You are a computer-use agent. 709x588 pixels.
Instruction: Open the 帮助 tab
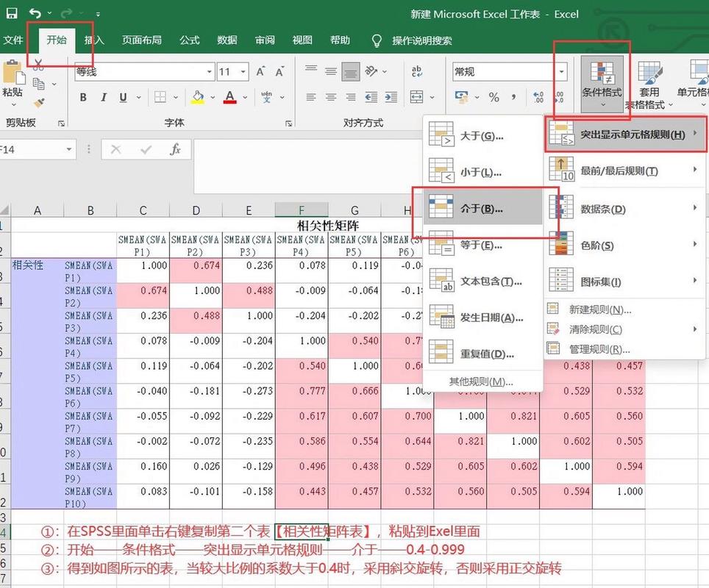click(x=340, y=40)
